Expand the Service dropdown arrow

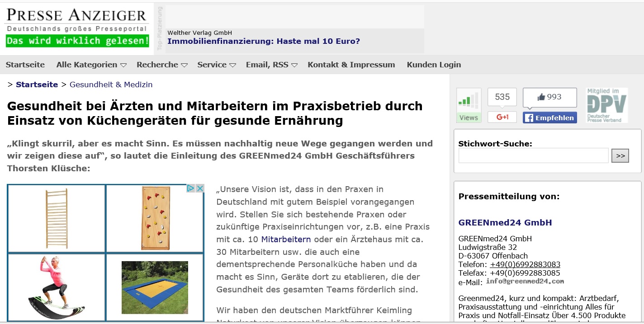point(232,65)
